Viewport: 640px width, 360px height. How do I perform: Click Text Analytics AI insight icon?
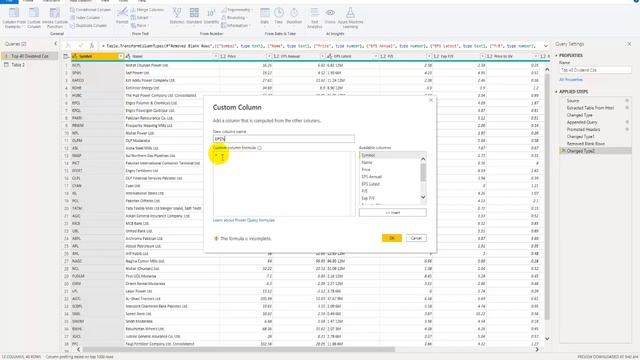coord(314,17)
